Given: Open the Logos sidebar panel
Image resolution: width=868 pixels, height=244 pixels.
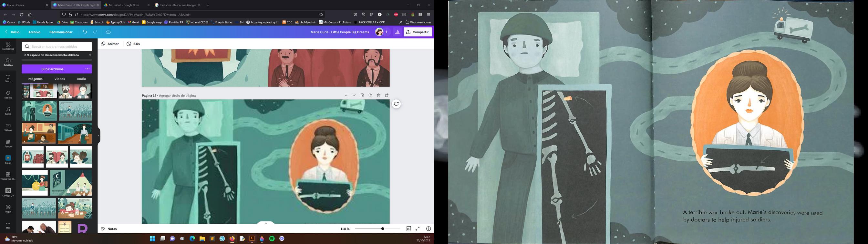Looking at the screenshot, I should (x=8, y=208).
